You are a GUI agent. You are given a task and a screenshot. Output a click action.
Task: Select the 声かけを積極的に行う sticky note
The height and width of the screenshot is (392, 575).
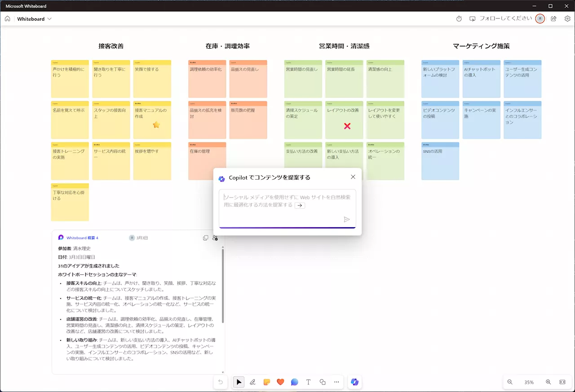tap(70, 79)
